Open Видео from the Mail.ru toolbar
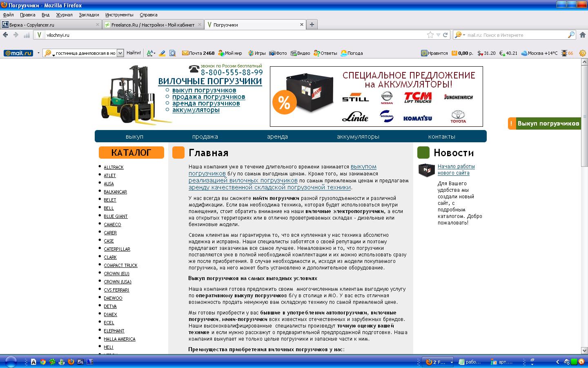588x368 pixels. point(300,53)
